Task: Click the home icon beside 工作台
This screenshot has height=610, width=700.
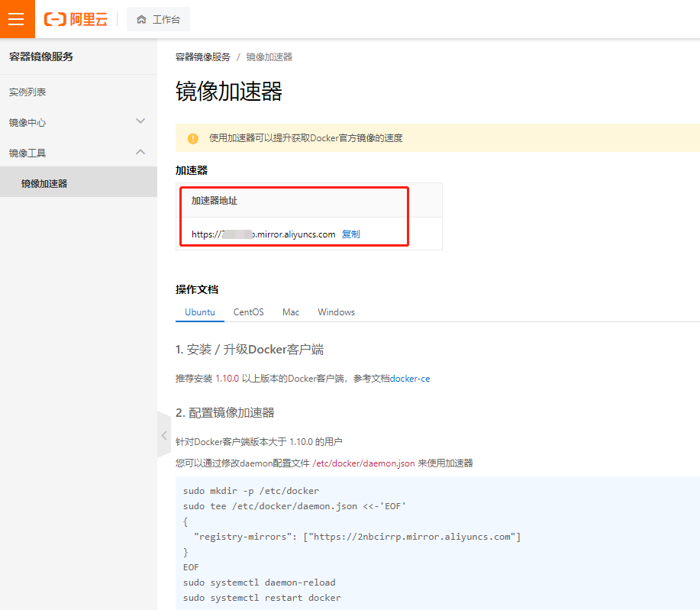Action: tap(141, 19)
